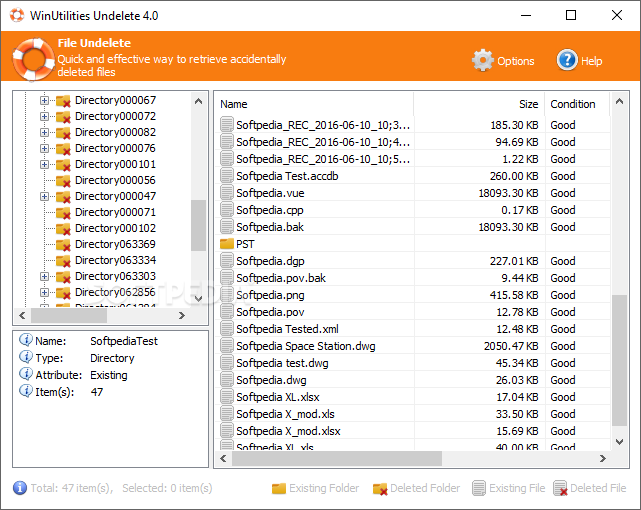This screenshot has height=510, width=641.
Task: Expand the Directory000076 tree node
Action: coord(44,148)
